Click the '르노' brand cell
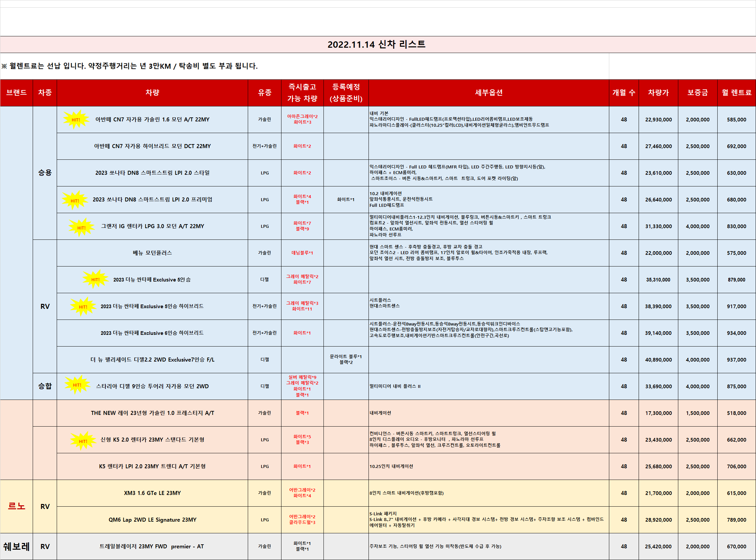 [17, 506]
